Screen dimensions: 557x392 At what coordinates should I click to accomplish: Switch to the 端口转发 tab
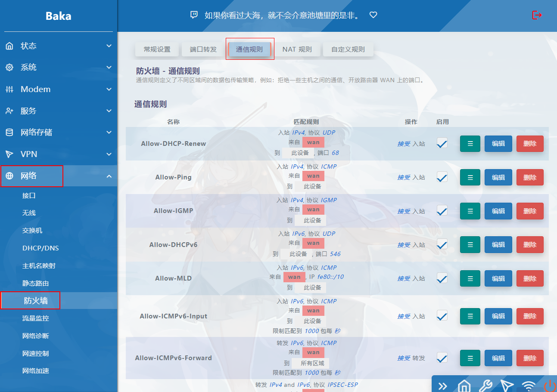click(x=203, y=49)
